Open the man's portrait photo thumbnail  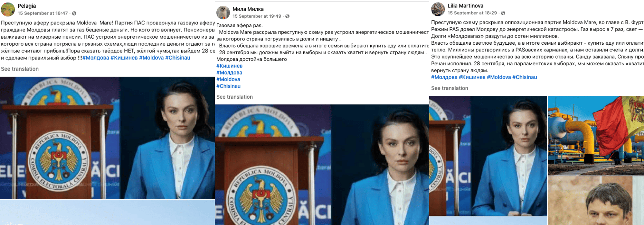[596, 201]
